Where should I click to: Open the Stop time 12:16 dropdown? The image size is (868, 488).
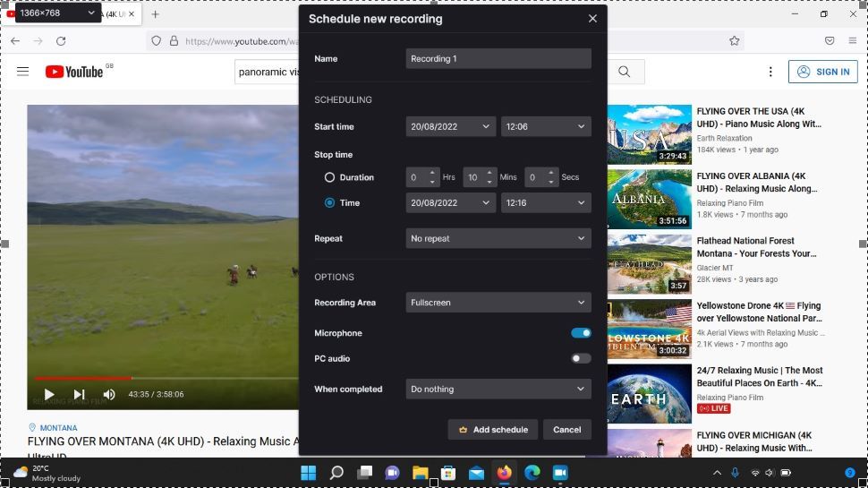(545, 202)
